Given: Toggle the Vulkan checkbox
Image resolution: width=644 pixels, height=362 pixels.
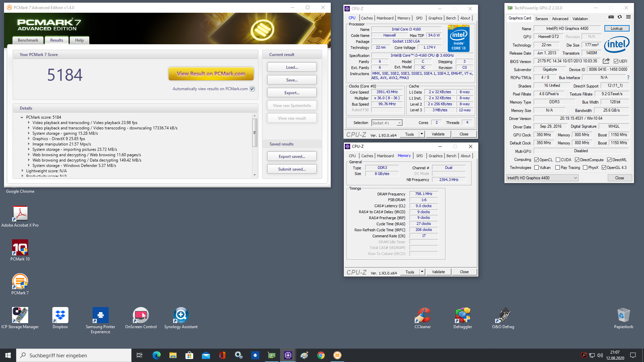Looking at the screenshot, I should tap(536, 168).
